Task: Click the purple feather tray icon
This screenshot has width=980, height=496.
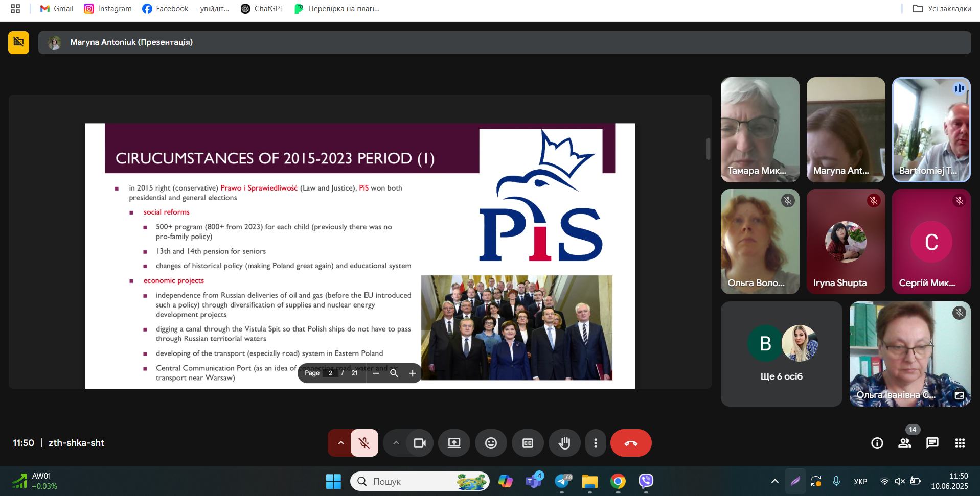Action: pos(795,481)
